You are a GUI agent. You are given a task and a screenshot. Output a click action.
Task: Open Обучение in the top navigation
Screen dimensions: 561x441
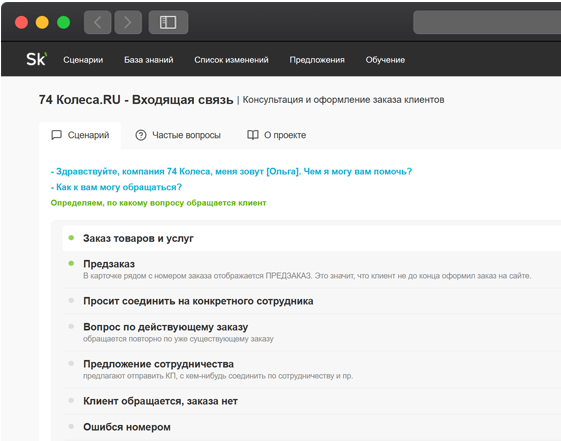(385, 60)
